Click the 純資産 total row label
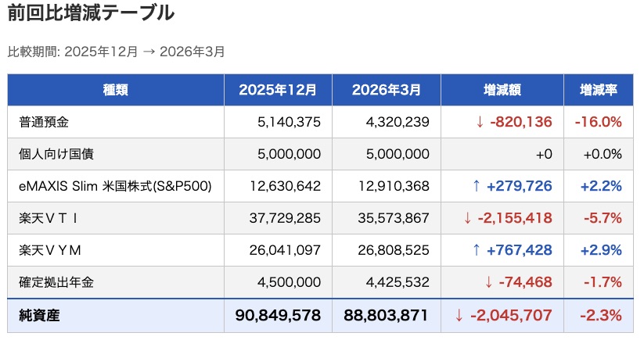The width and height of the screenshot is (644, 340). (x=39, y=316)
